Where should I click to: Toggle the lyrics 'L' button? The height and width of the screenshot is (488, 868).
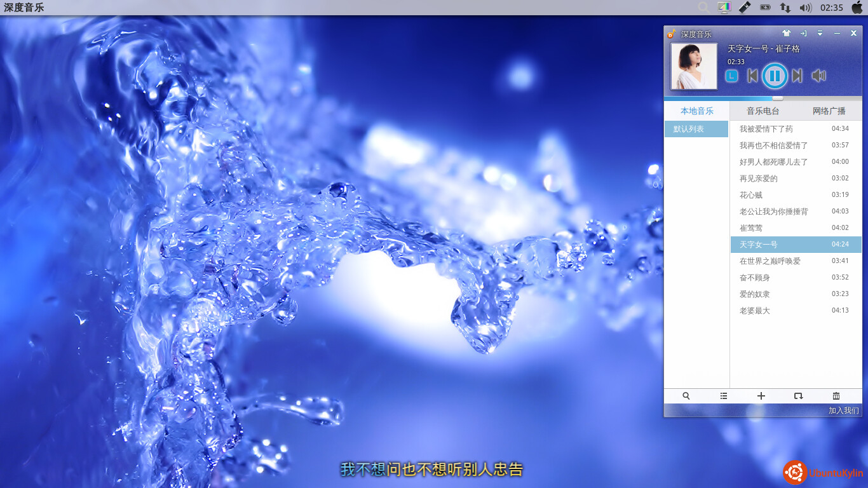[732, 76]
